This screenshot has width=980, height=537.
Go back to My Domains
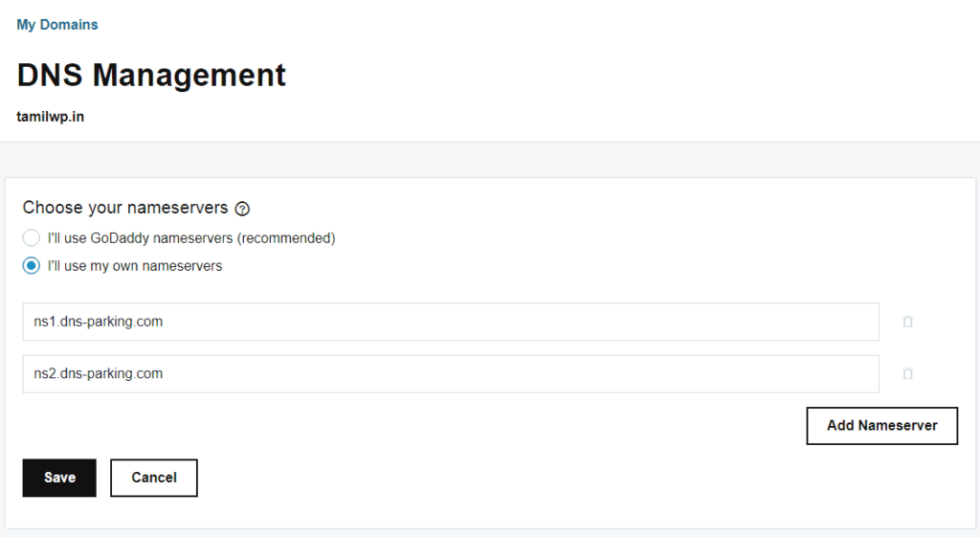tap(56, 24)
